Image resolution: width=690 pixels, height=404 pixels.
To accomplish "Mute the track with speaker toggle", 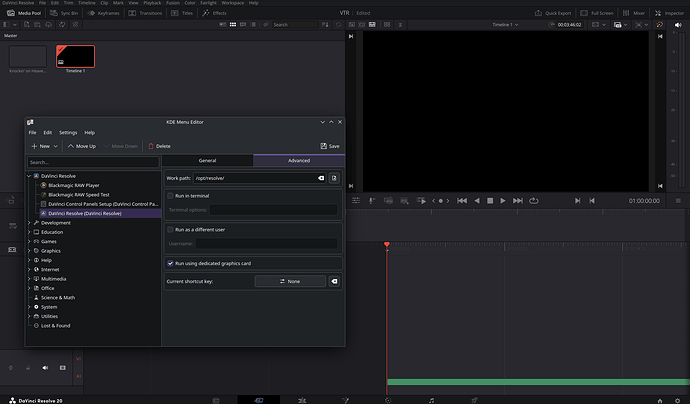I will 45,368.
